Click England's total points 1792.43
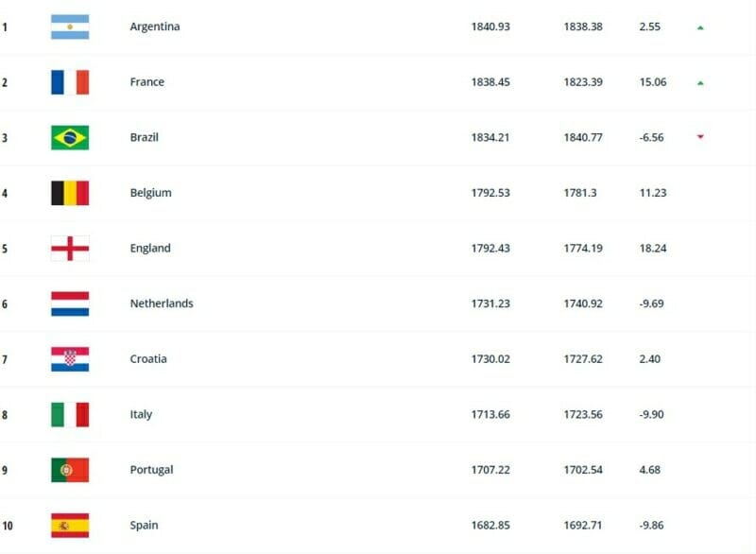This screenshot has height=554, width=756. 490,248
